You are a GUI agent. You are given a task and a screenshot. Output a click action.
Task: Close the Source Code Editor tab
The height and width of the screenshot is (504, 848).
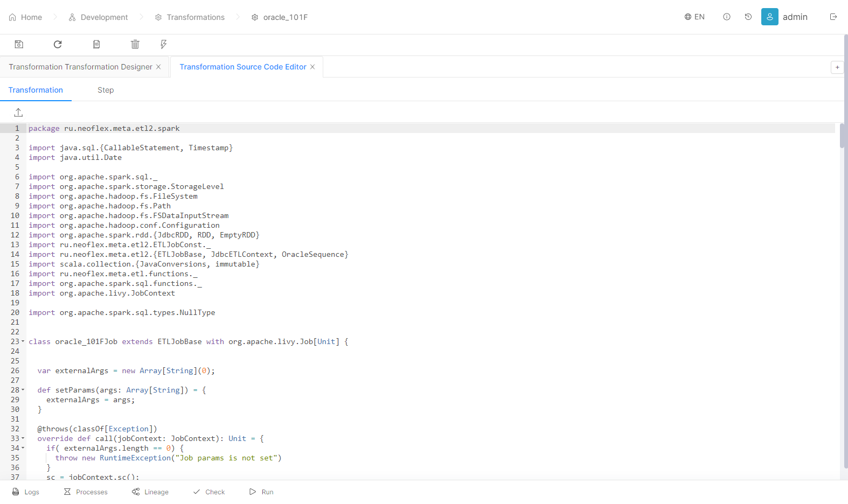[x=312, y=67]
